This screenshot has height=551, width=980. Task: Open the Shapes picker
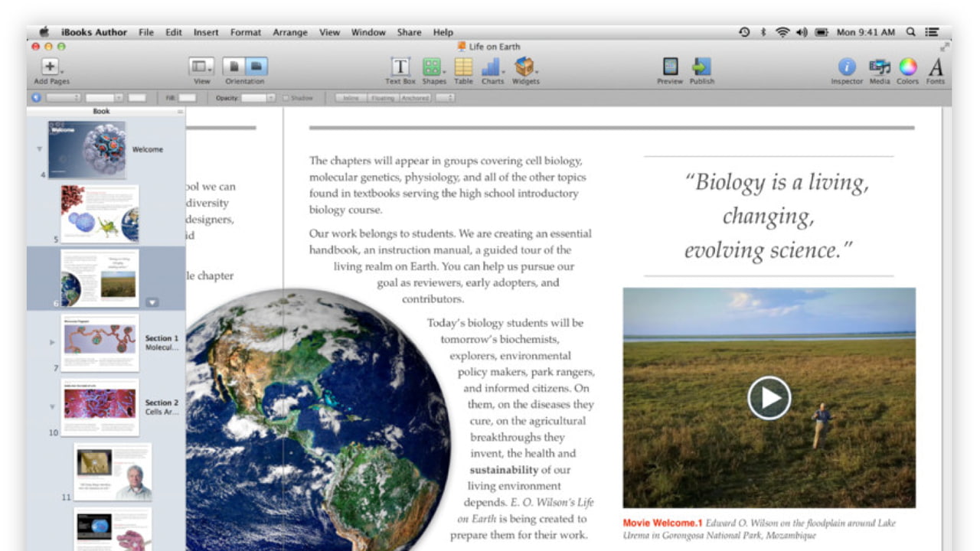[433, 67]
